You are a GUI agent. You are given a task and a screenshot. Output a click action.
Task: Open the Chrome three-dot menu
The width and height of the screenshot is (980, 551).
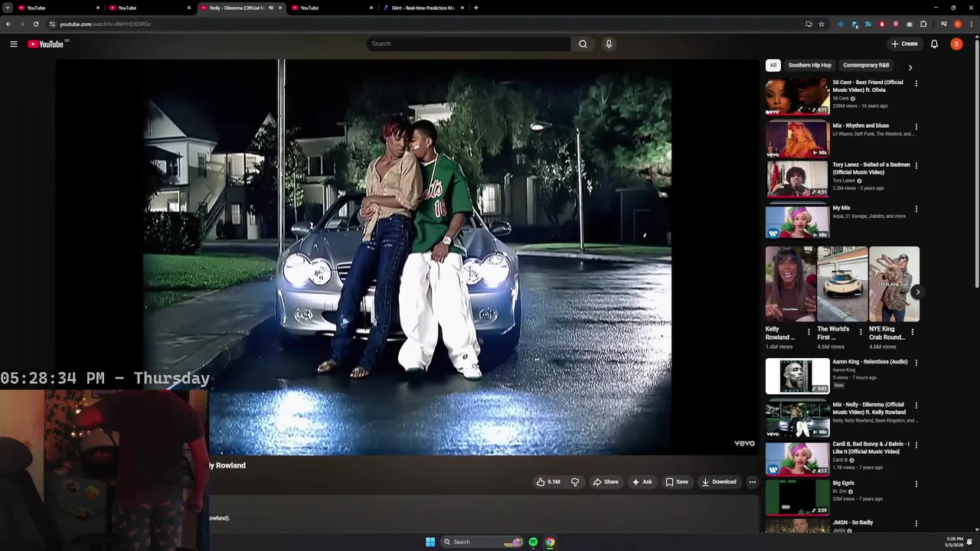[971, 24]
